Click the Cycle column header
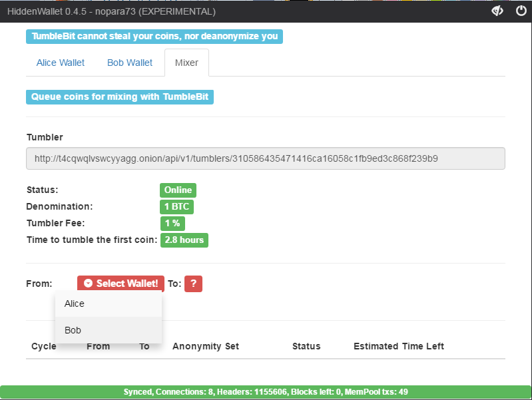Image resolution: width=532 pixels, height=400 pixels. (44, 346)
